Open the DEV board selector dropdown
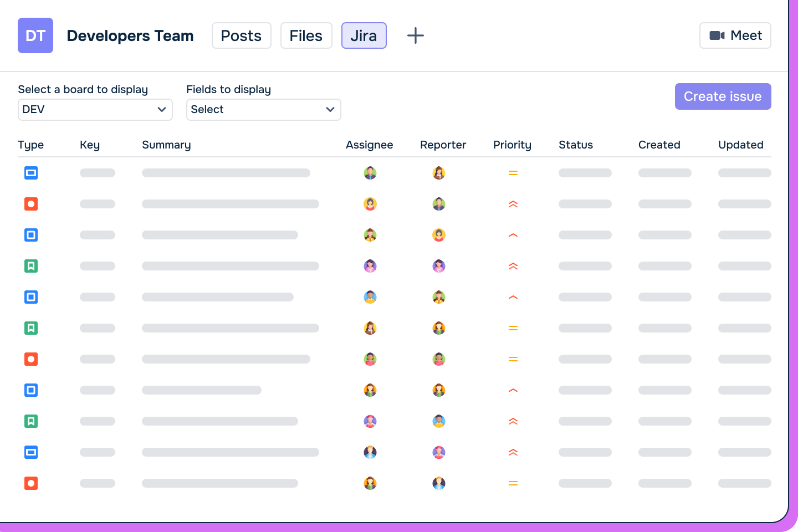The image size is (798, 532). tap(95, 110)
